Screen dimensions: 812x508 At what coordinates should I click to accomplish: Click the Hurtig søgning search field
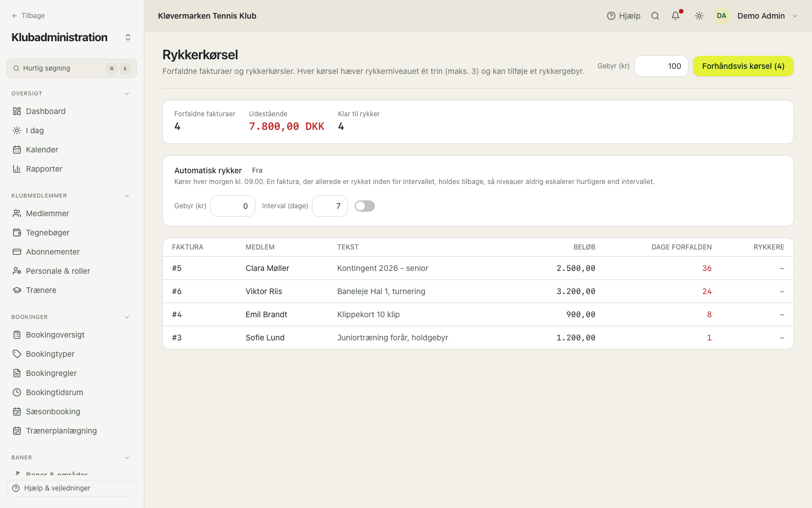coord(72,68)
